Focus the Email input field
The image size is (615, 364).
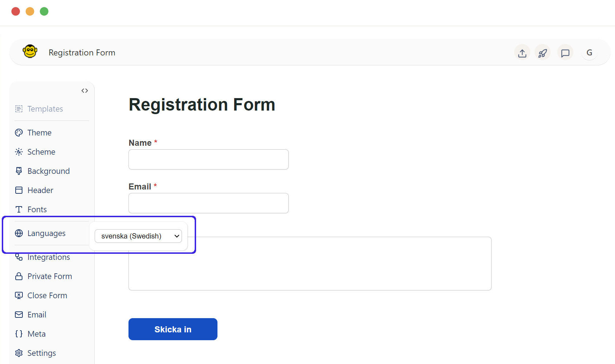click(x=209, y=203)
